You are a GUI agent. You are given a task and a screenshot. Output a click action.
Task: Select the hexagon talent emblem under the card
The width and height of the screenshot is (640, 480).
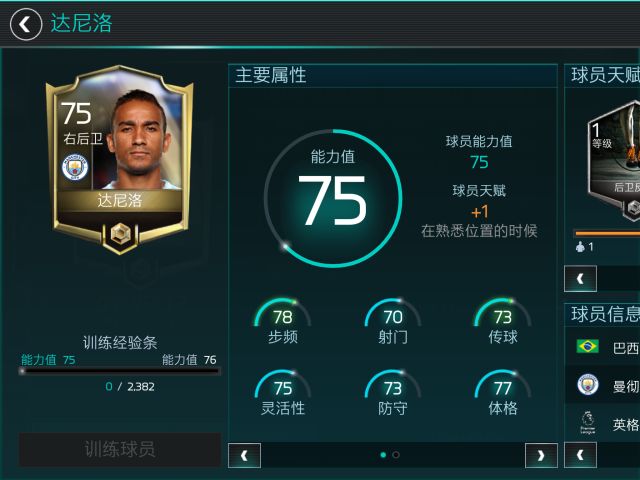coord(120,234)
